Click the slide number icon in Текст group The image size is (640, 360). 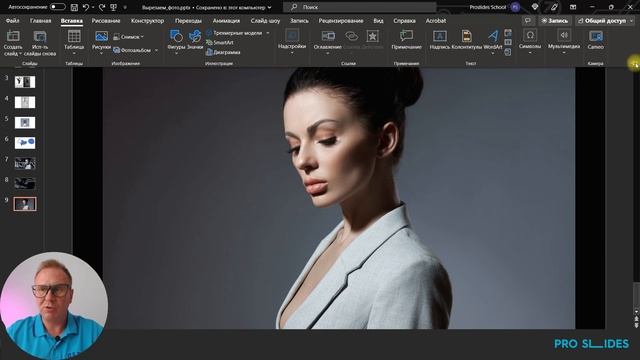(x=508, y=42)
